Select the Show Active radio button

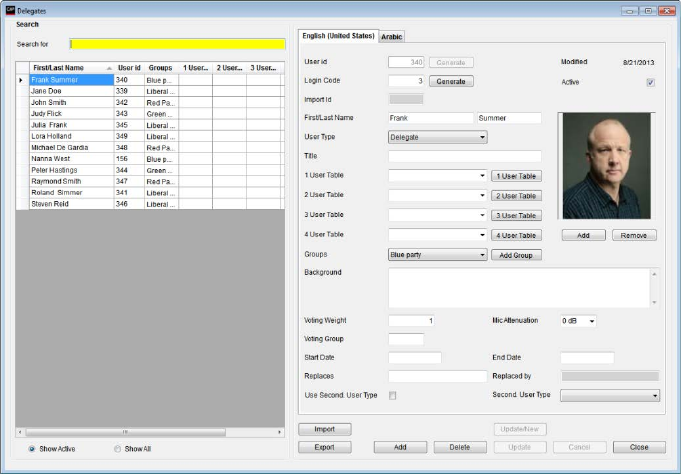click(32, 448)
